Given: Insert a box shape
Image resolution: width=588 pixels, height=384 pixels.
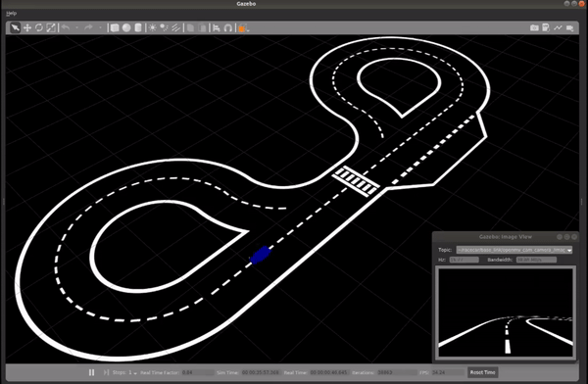Looking at the screenshot, I should click(115, 28).
